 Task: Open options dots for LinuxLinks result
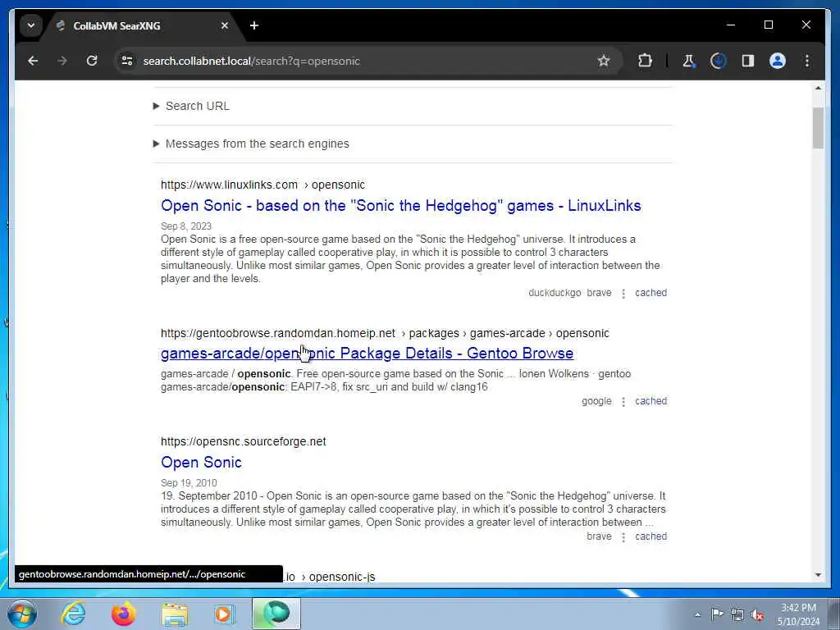coord(623,294)
